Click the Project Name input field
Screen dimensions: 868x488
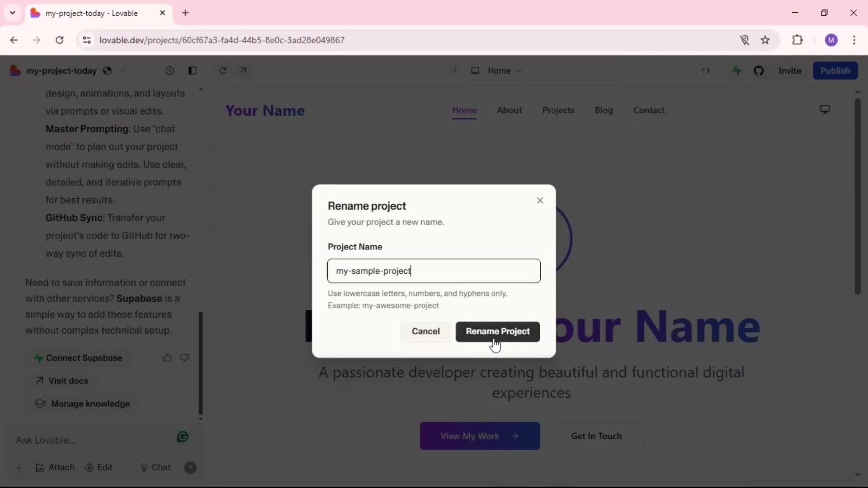(434, 271)
